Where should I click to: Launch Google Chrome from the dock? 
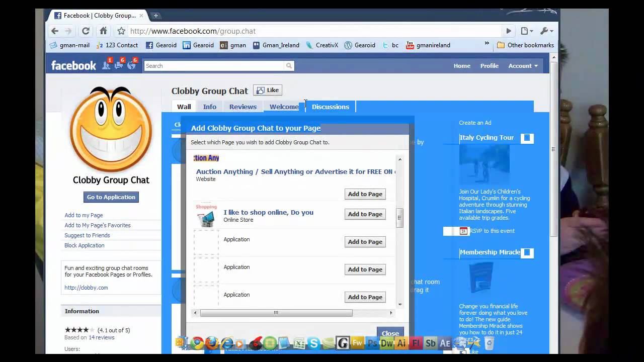pyautogui.click(x=196, y=343)
